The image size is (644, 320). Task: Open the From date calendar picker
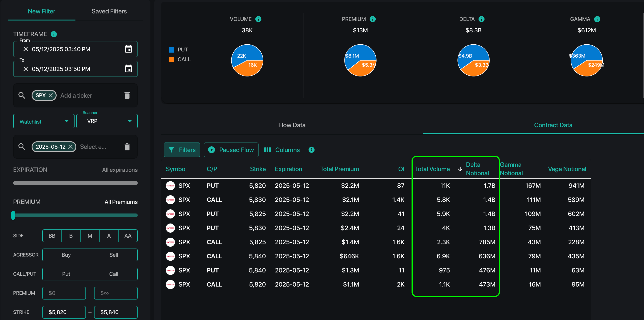128,49
